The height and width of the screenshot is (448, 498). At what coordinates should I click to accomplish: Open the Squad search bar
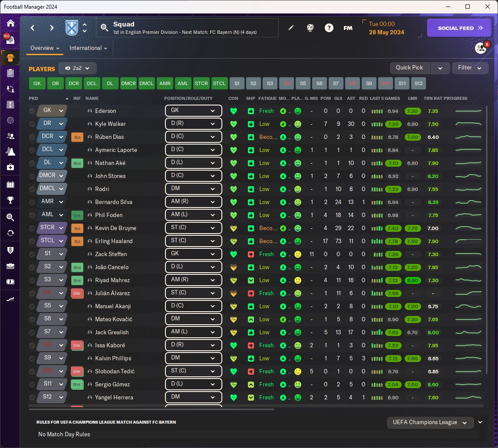[x=188, y=28]
